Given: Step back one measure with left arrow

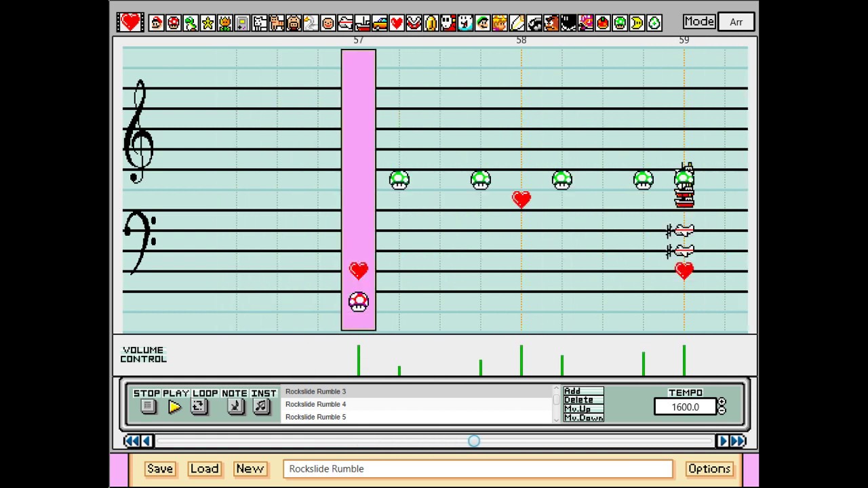Looking at the screenshot, I should (x=146, y=441).
